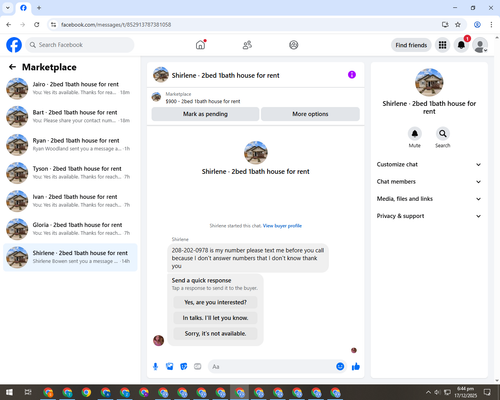The width and height of the screenshot is (500, 400).
Task: Click the Facebook logo
Action: (14, 45)
